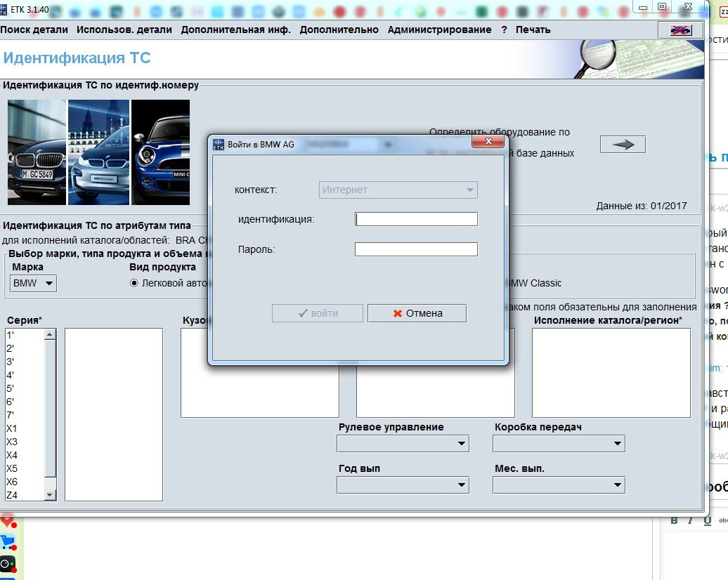Click the Underline U icon in background editor
This screenshot has width=728, height=580.
(x=707, y=520)
